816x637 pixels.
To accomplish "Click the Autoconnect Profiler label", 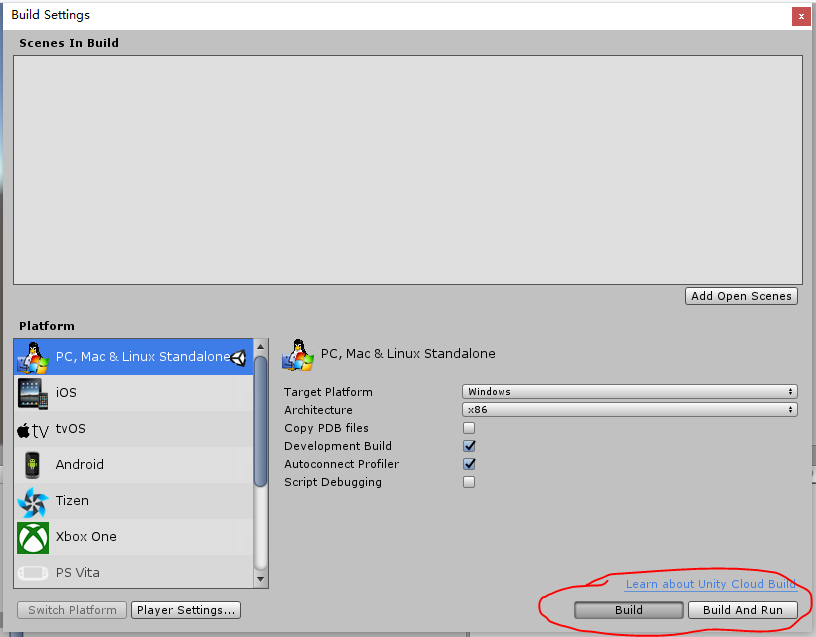I will click(342, 464).
